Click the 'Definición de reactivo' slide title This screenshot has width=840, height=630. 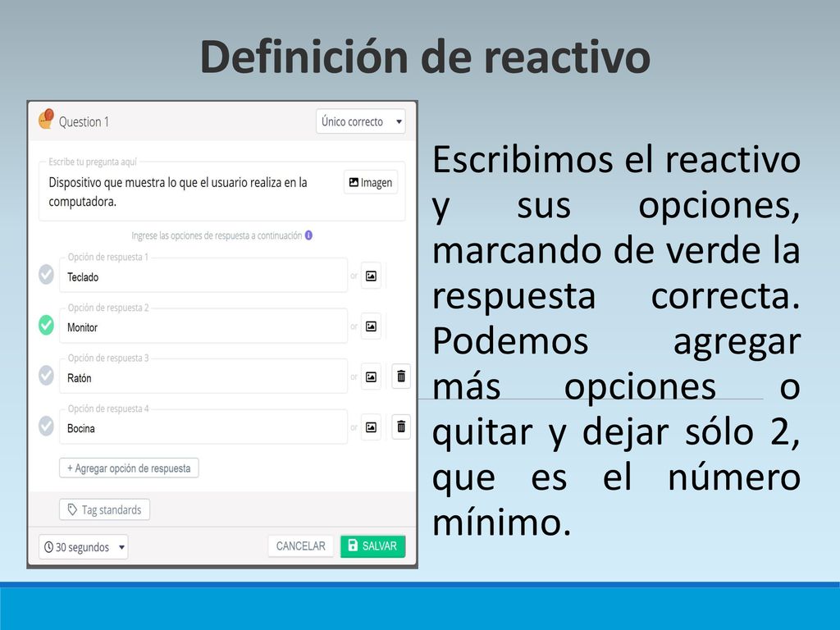(x=425, y=57)
